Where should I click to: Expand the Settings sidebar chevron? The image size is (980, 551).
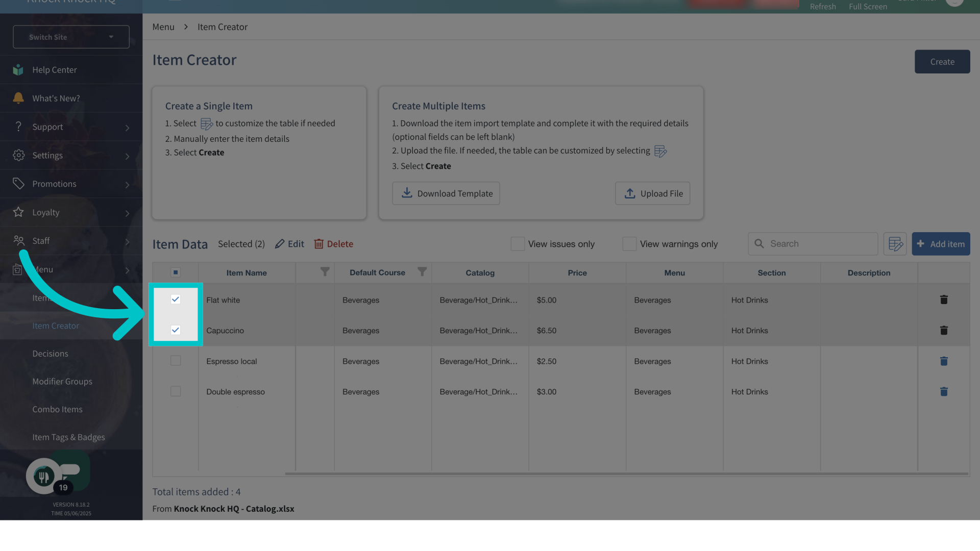(x=127, y=156)
